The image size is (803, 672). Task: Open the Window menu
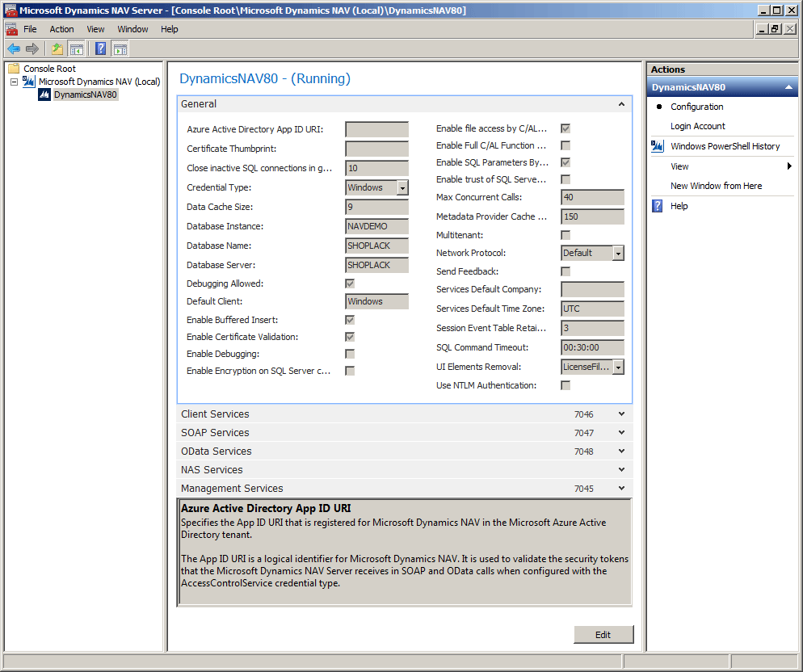[132, 29]
